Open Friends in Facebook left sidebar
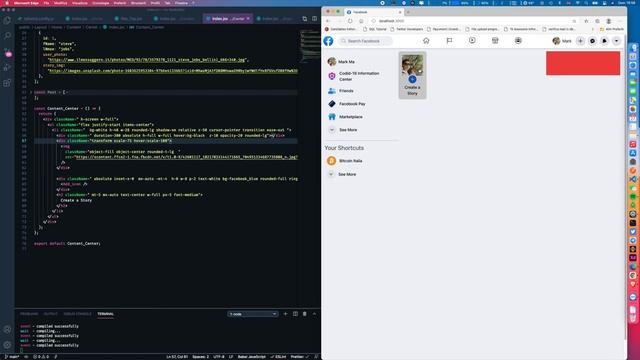This screenshot has height=360, width=640. click(341, 91)
